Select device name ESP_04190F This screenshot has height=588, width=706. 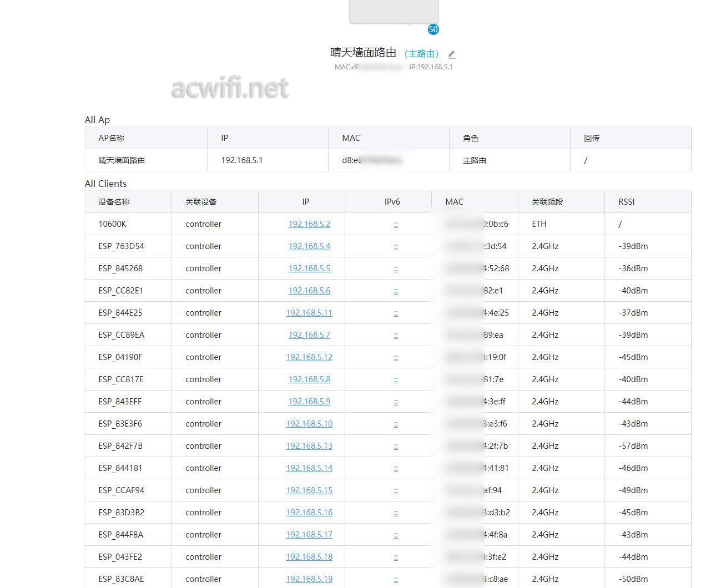click(120, 357)
